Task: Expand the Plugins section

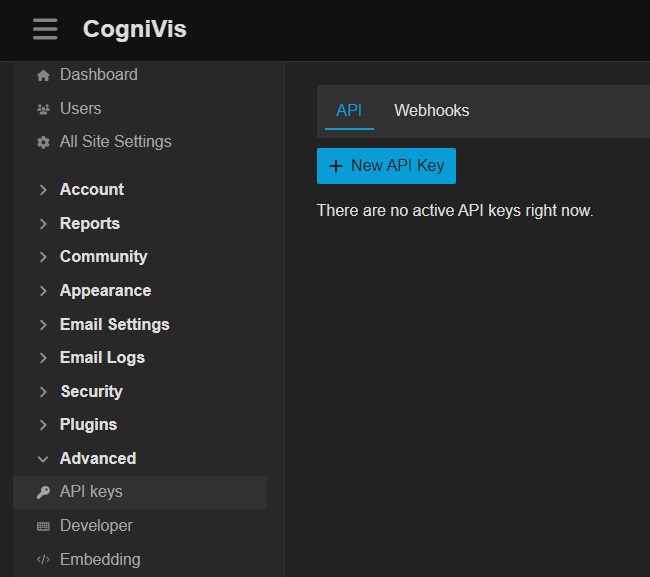Action: [88, 425]
